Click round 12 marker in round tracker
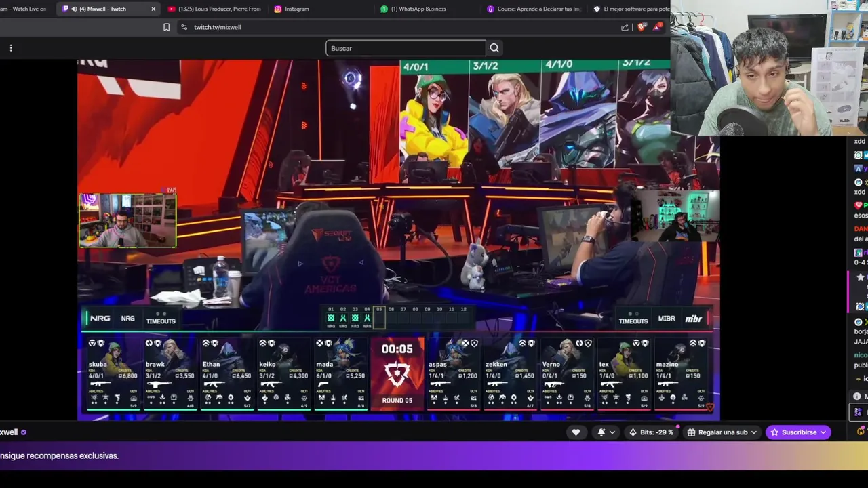Screen dimensions: 868x488 (x=464, y=315)
